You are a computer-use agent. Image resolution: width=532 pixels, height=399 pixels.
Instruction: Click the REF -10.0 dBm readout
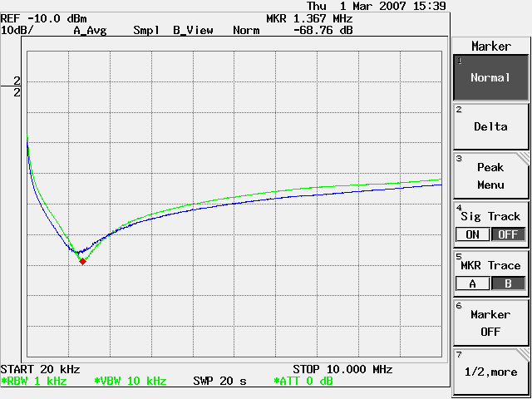tap(43, 18)
